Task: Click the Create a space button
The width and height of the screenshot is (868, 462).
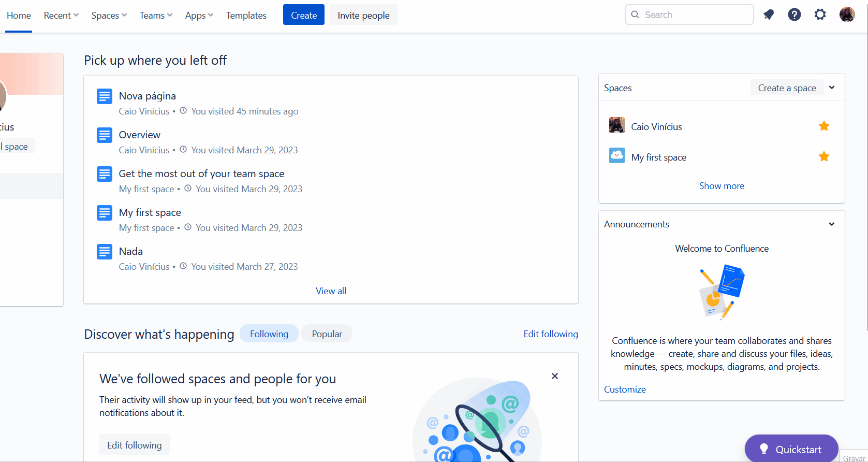Action: [x=787, y=88]
